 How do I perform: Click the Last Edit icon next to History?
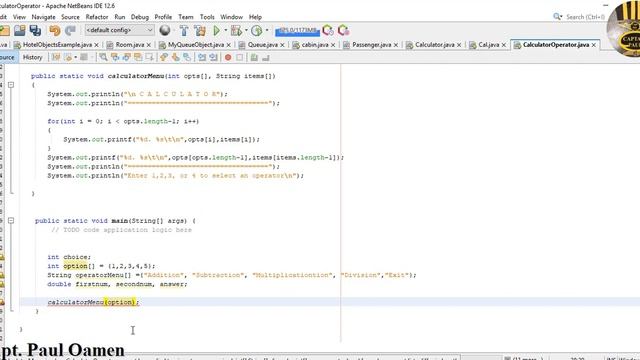click(x=56, y=58)
